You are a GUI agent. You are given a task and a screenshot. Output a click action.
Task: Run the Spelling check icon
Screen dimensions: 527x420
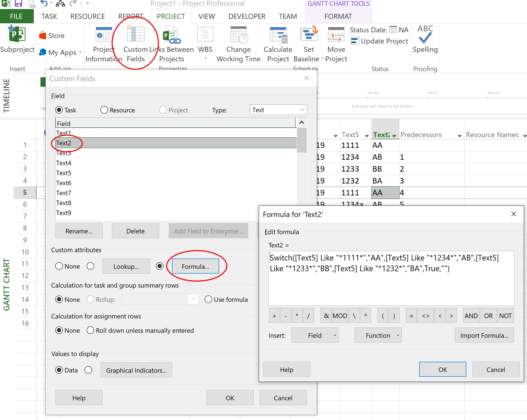(x=425, y=35)
